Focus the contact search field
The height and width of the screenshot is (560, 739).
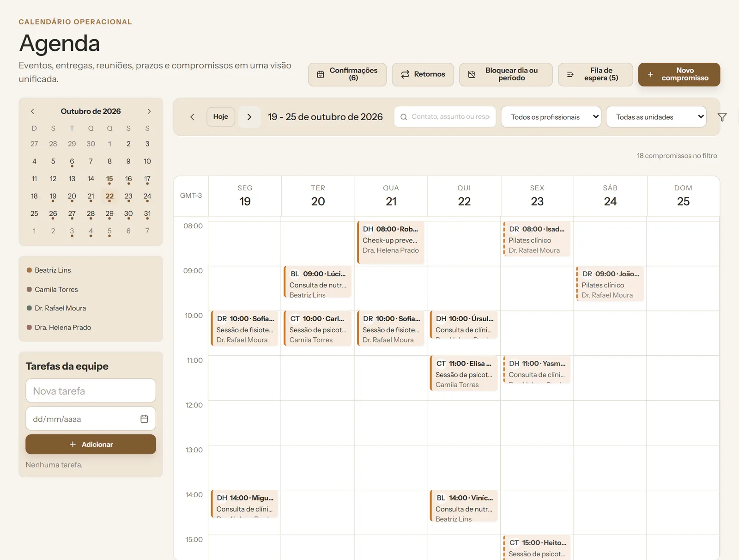click(x=445, y=117)
